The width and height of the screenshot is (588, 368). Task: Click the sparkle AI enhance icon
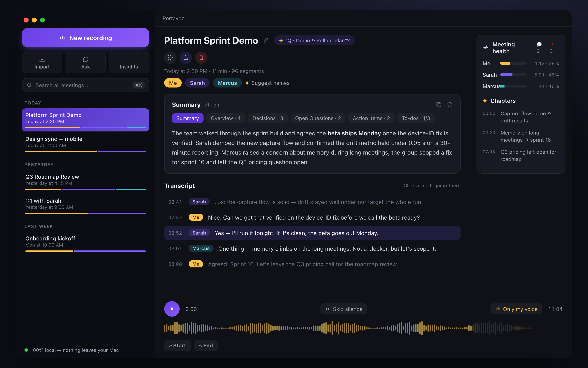coord(170,58)
